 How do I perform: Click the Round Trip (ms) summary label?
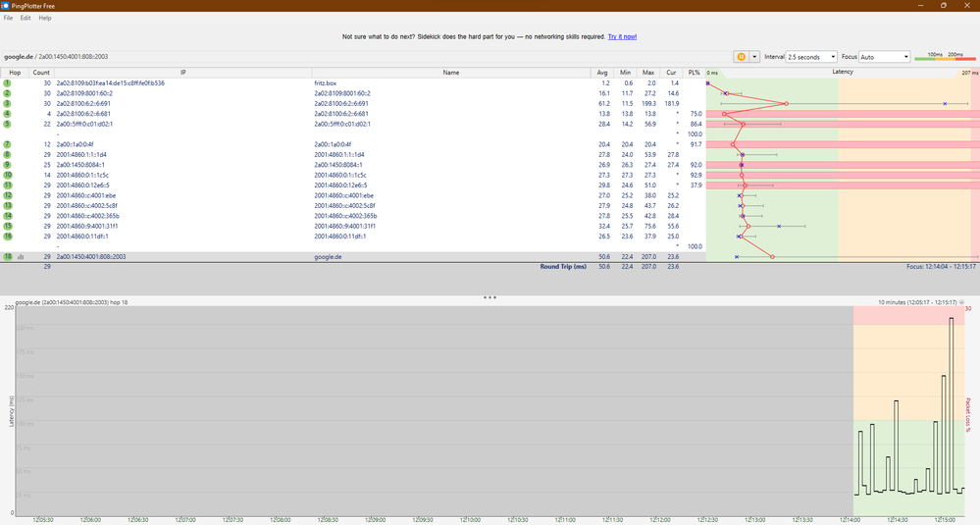563,267
